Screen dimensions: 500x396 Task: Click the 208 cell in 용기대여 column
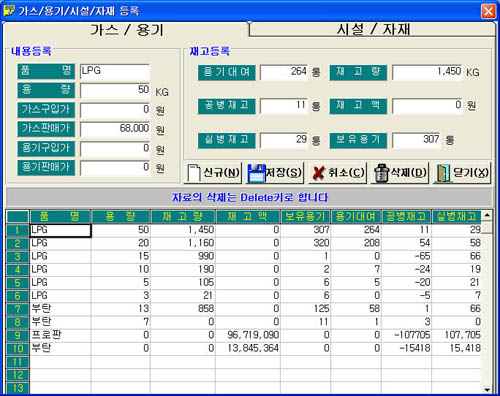click(x=356, y=243)
